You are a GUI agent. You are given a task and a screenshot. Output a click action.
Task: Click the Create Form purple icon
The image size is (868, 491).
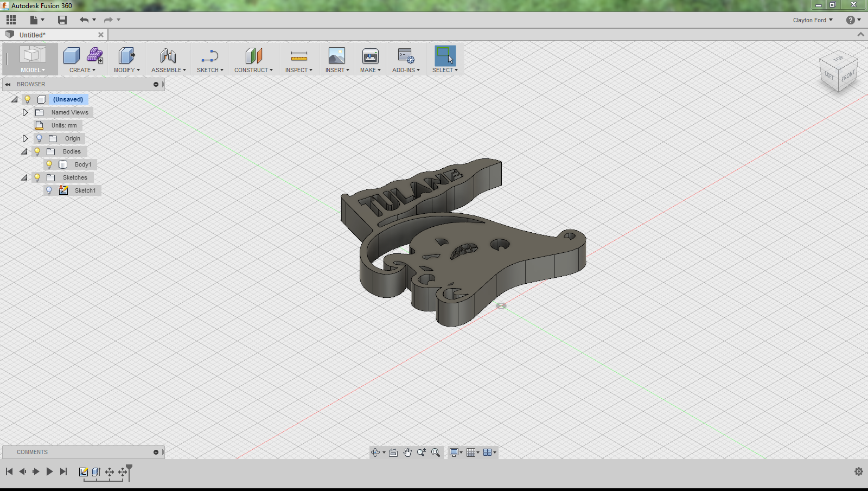pos(95,55)
